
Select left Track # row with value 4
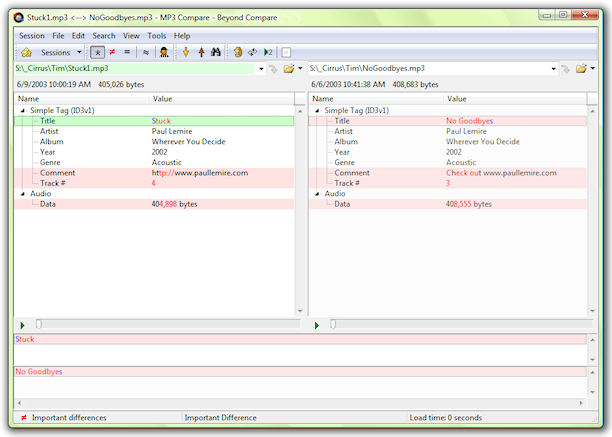click(x=154, y=183)
